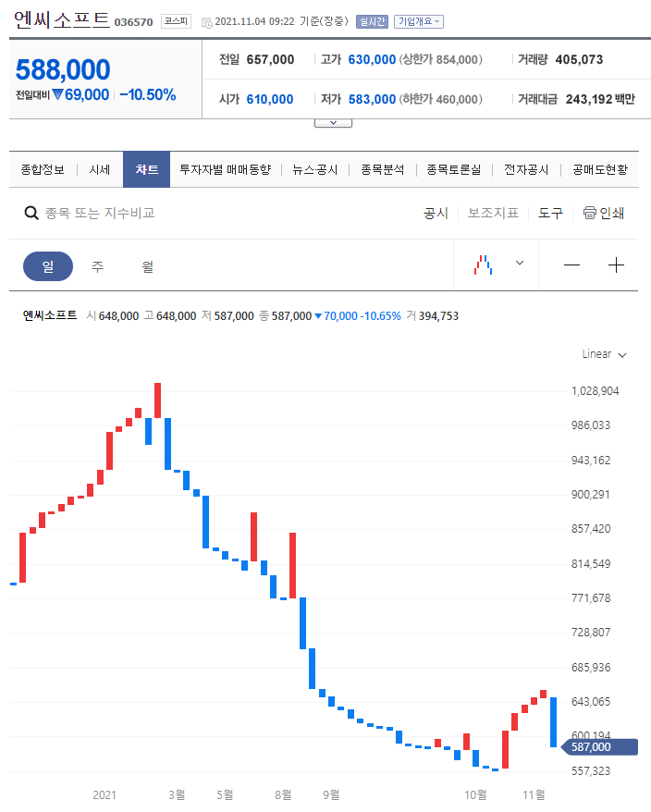Screen dimensions: 651x812
Task: Zoom out the chart with minus icon
Action: [x=571, y=265]
